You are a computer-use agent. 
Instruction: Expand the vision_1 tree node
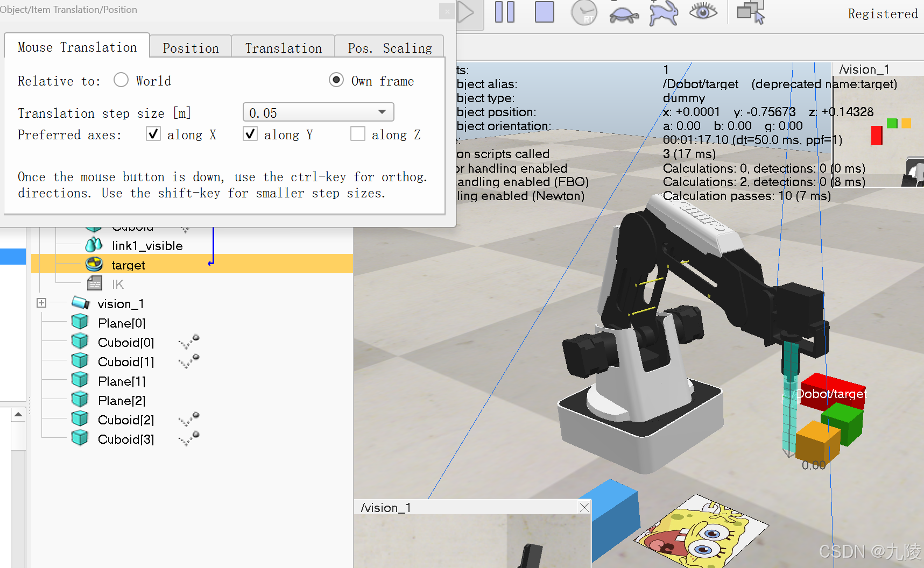(41, 303)
